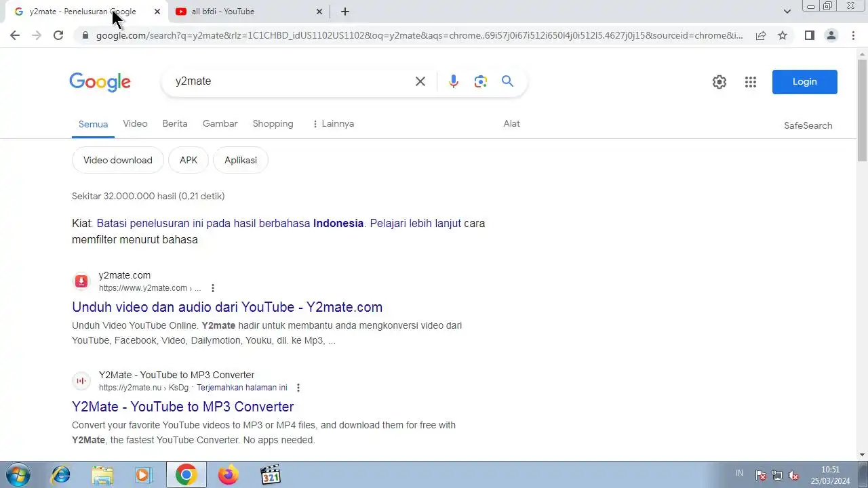Share this page from address bar
The image size is (868, 488).
coord(761,35)
